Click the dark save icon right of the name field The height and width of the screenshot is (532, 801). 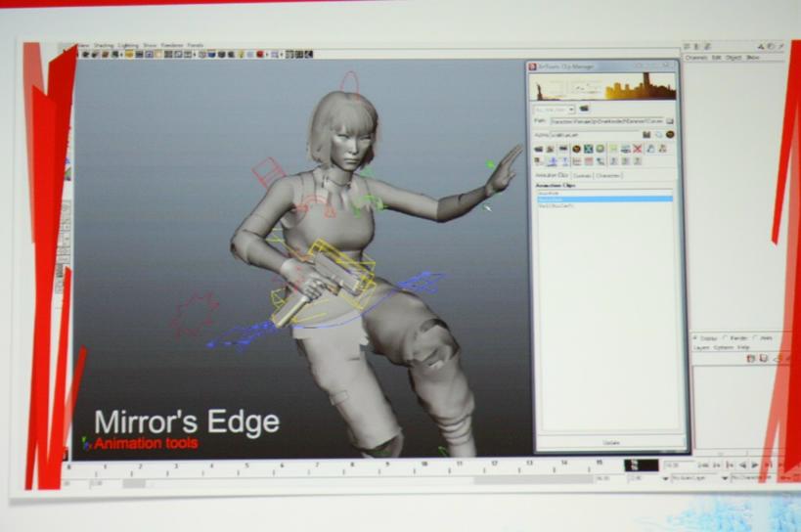click(x=646, y=134)
